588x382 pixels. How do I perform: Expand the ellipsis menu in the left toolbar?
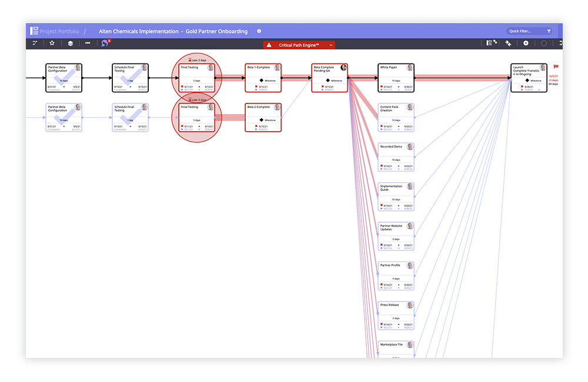click(x=87, y=43)
